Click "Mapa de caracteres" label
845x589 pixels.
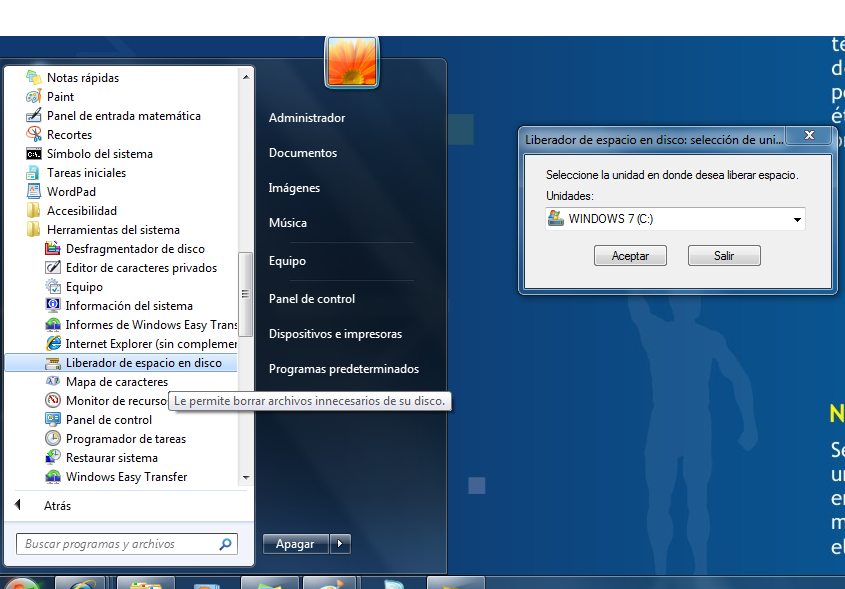[x=117, y=382]
